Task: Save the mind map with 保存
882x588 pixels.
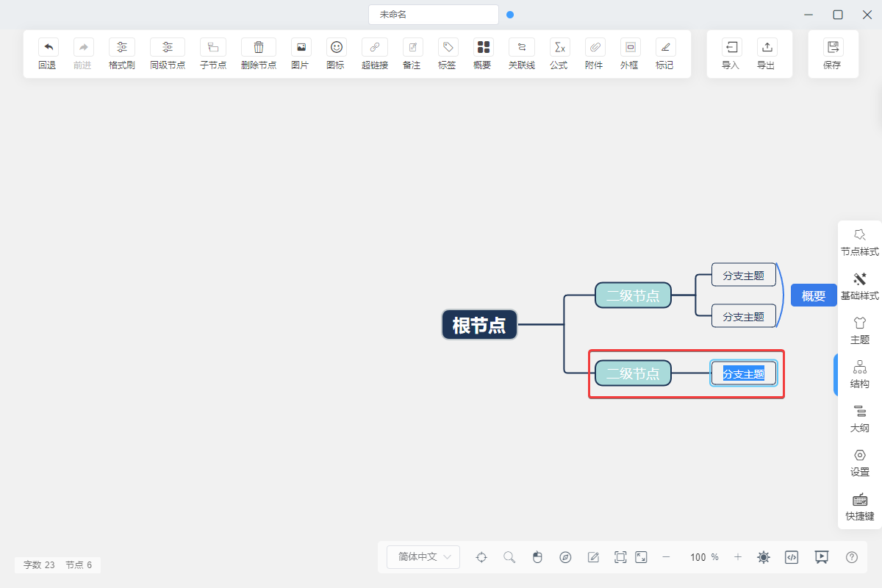Action: (833, 54)
